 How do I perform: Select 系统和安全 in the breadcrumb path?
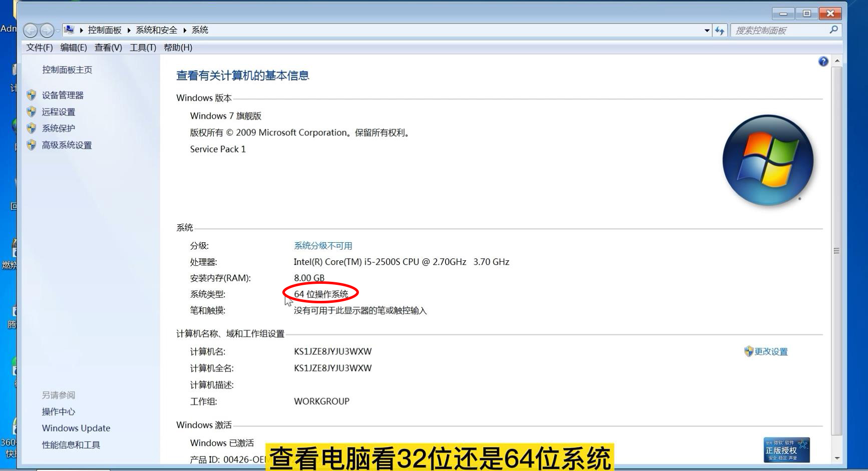pyautogui.click(x=157, y=30)
